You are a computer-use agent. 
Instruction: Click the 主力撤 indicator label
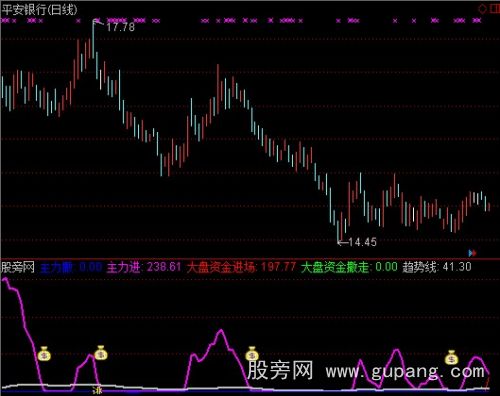pyautogui.click(x=56, y=267)
